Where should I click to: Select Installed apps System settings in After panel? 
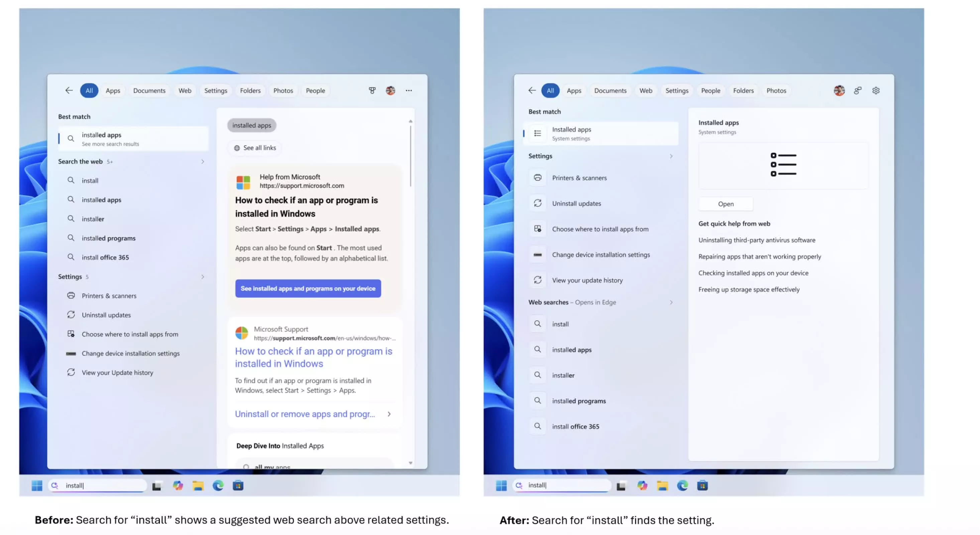tap(601, 133)
